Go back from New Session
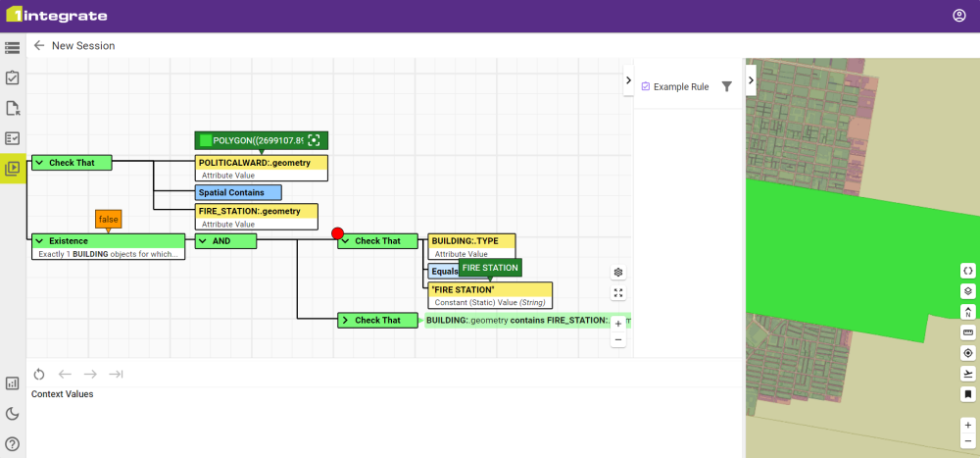This screenshot has width=980, height=458. 39,45
